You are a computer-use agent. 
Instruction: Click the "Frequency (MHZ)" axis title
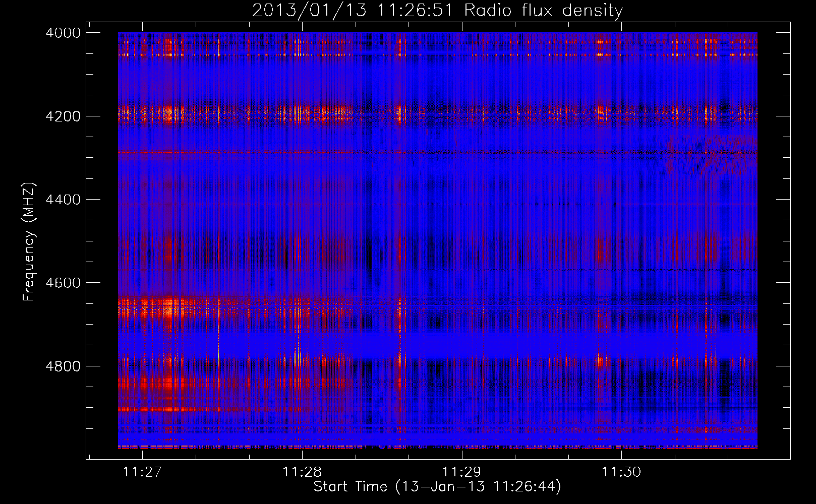coord(29,241)
